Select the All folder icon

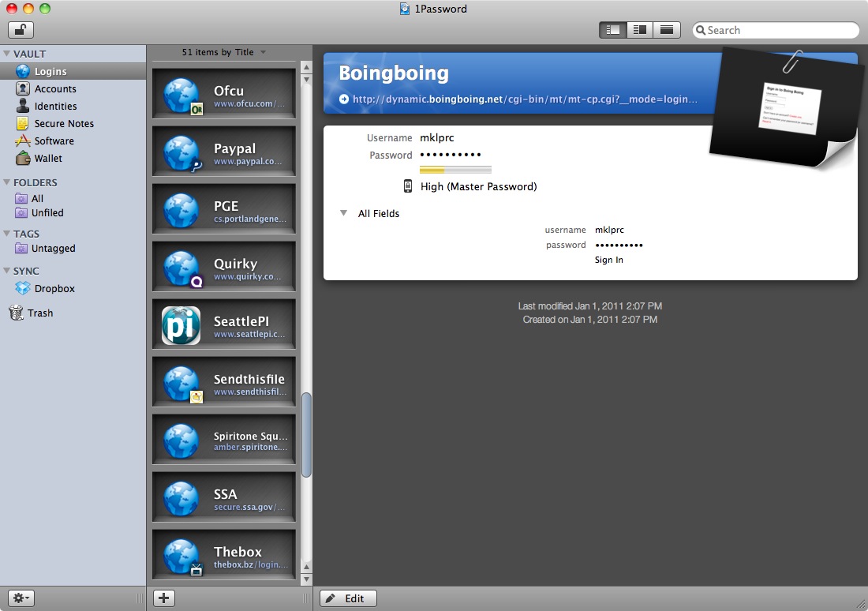pos(21,198)
